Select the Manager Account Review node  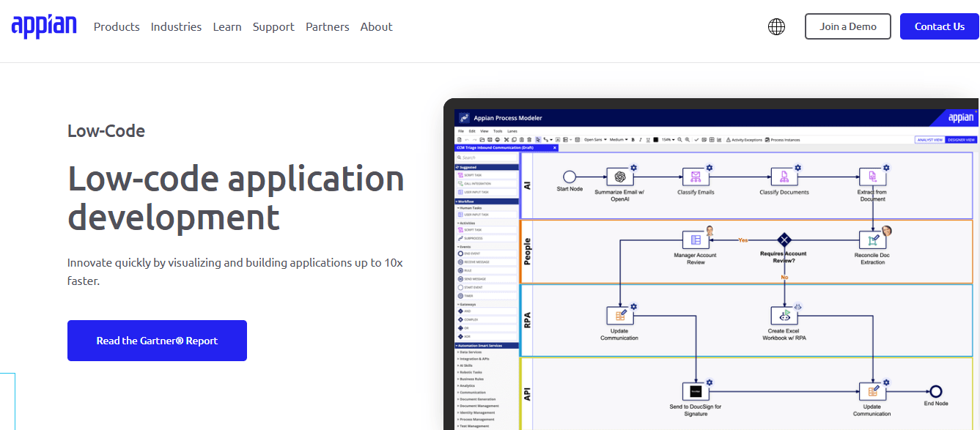tap(696, 240)
